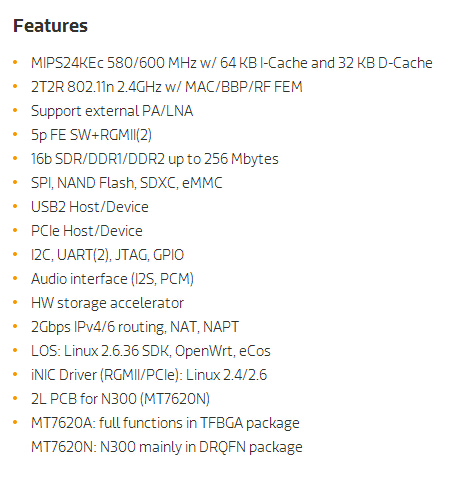Click MT7620N: N300 mainly in DRQFN line
This screenshot has height=477, width=471.
click(167, 447)
